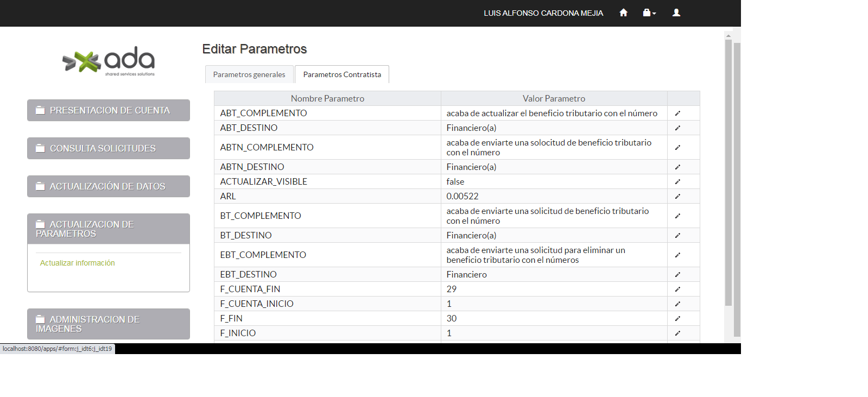Click the user profile icon
The width and height of the screenshot is (868, 397).
tap(676, 12)
